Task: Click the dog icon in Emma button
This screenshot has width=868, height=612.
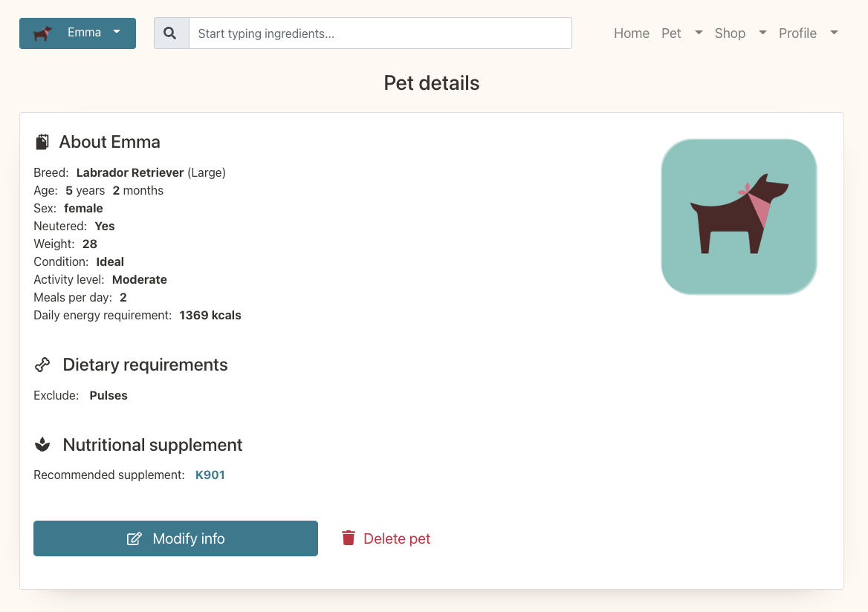Action: coord(42,33)
